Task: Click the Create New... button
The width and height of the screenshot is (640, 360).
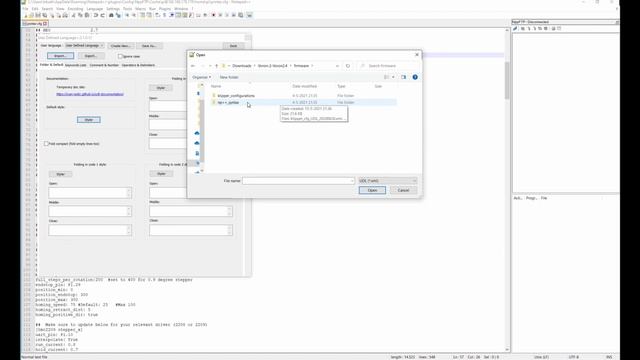Action: pyautogui.click(x=120, y=46)
